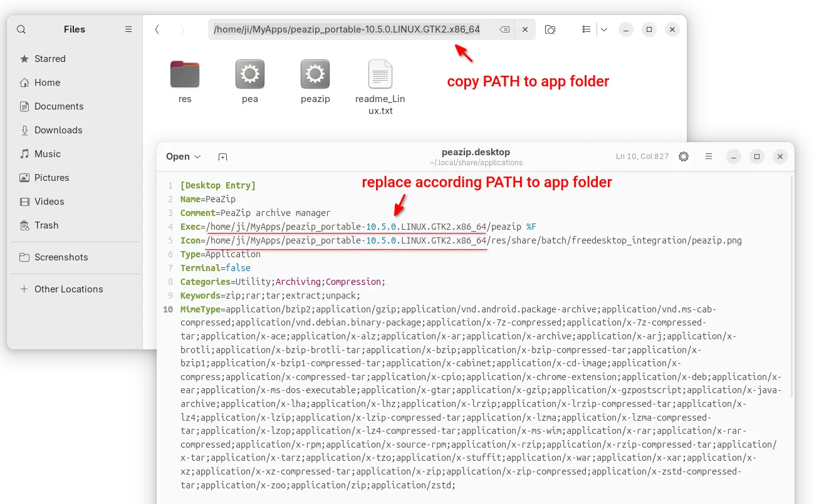Open Starred in the sidebar

click(75, 59)
